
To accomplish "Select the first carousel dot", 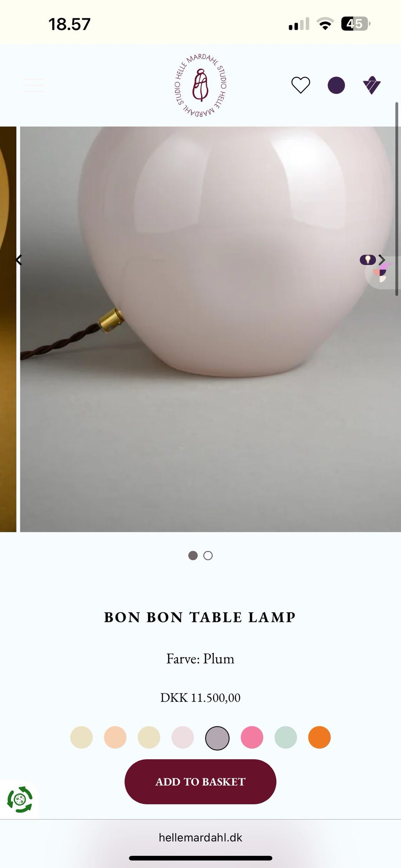I will (x=193, y=555).
